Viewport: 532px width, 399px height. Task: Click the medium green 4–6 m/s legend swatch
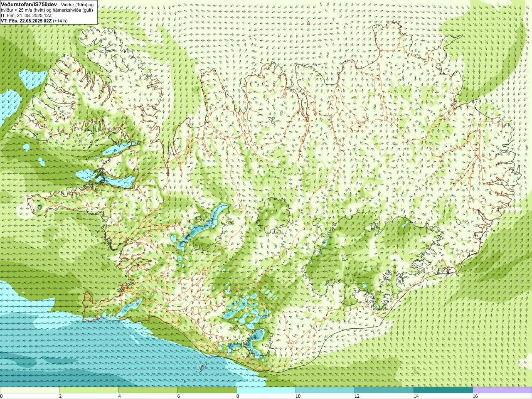148,390
